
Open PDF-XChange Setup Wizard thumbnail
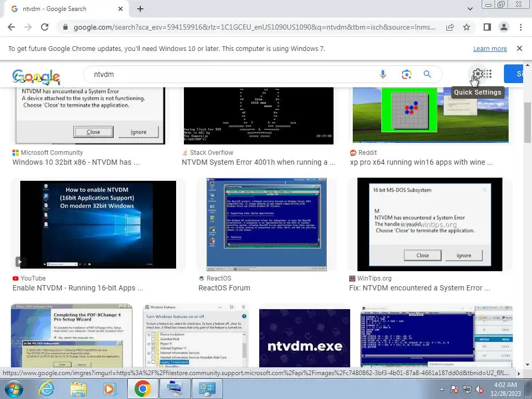pyautogui.click(x=72, y=336)
